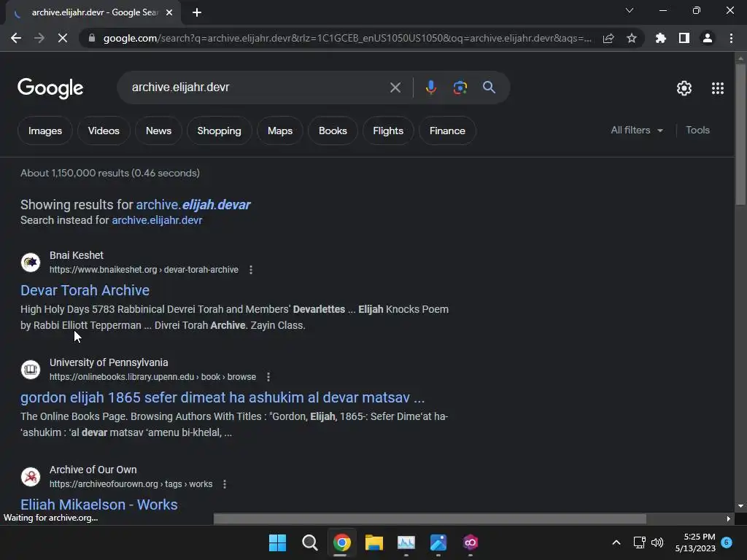Open search Tools
The image size is (747, 560).
[x=698, y=130]
